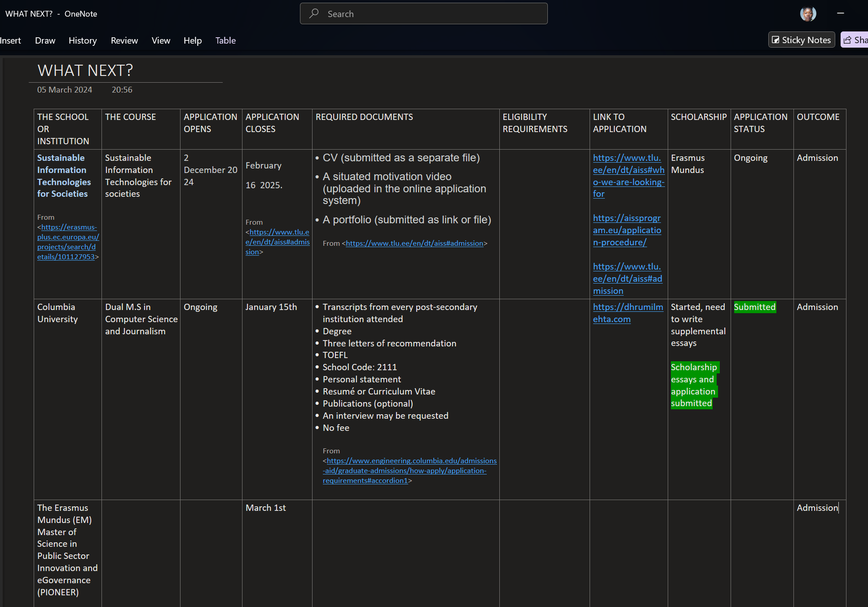Click the page title WHAT NEXT?

pyautogui.click(x=85, y=71)
